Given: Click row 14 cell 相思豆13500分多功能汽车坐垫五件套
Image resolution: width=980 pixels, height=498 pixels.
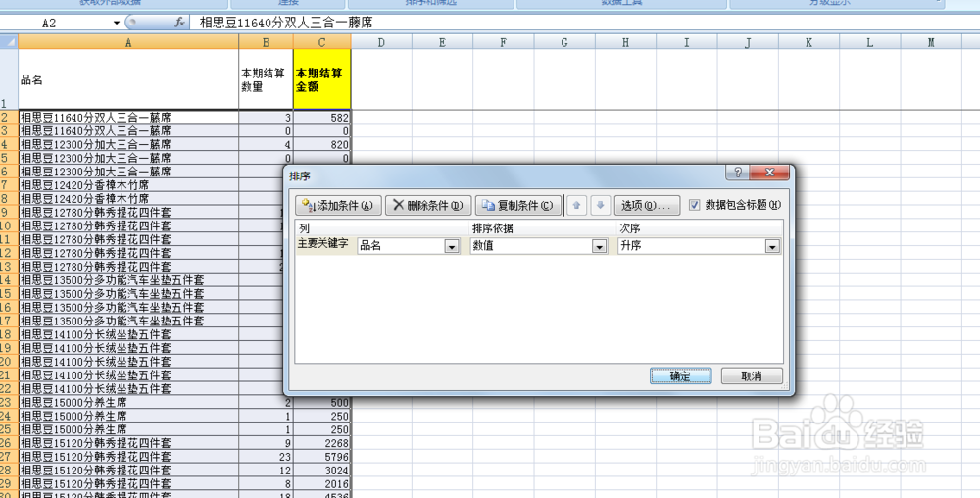Looking at the screenshot, I should 128,280.
